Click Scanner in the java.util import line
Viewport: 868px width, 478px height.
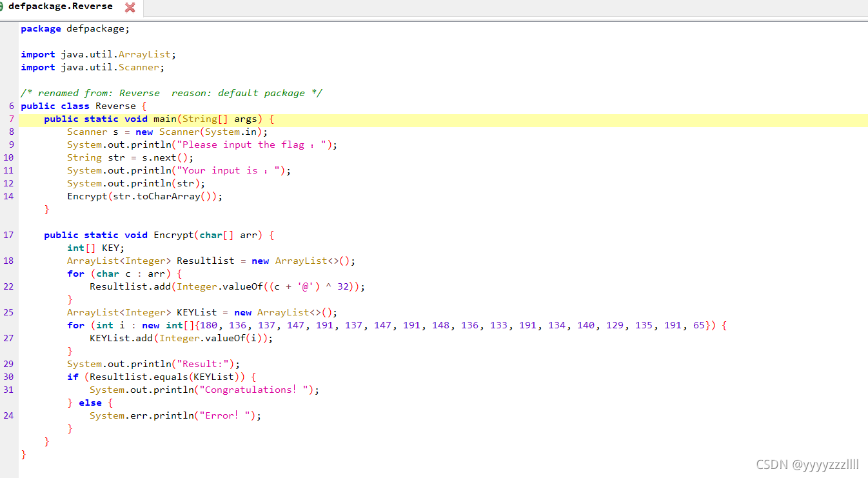[139, 67]
